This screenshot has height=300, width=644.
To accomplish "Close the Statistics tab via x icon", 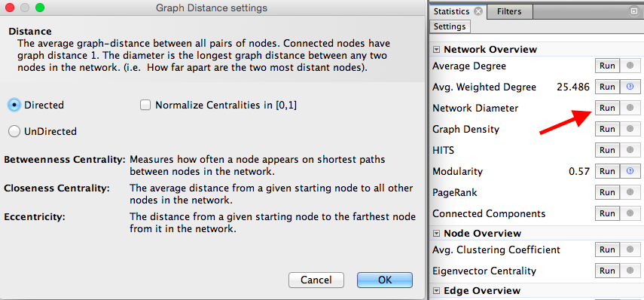I will click(x=478, y=11).
